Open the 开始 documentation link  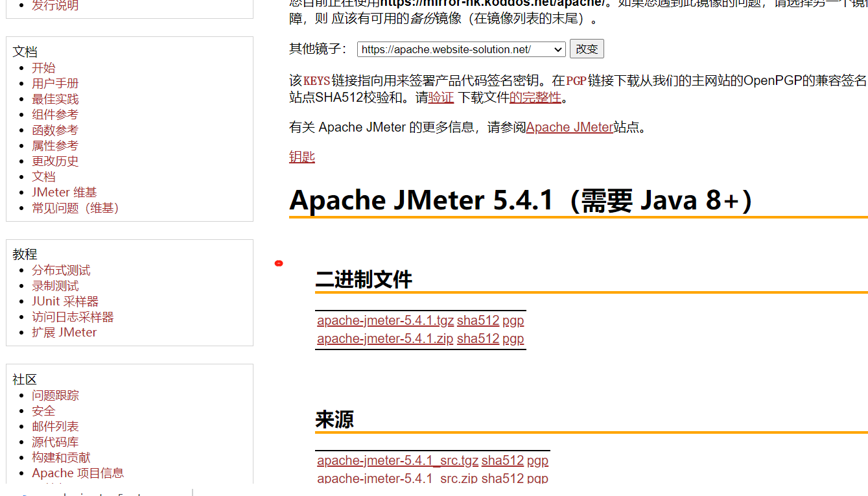[43, 67]
